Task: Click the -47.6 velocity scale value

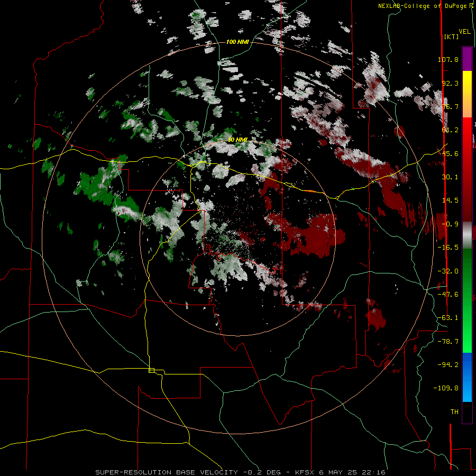Action: 448,295
